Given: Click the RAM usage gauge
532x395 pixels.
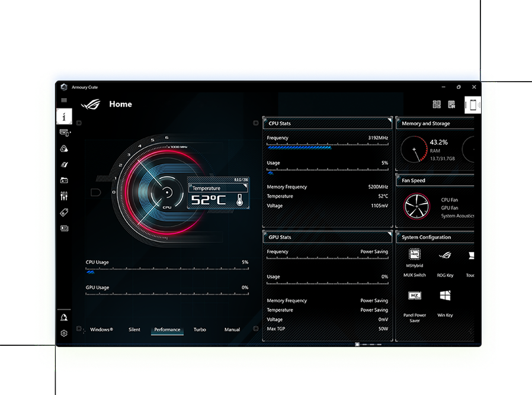Looking at the screenshot, I should [414, 149].
